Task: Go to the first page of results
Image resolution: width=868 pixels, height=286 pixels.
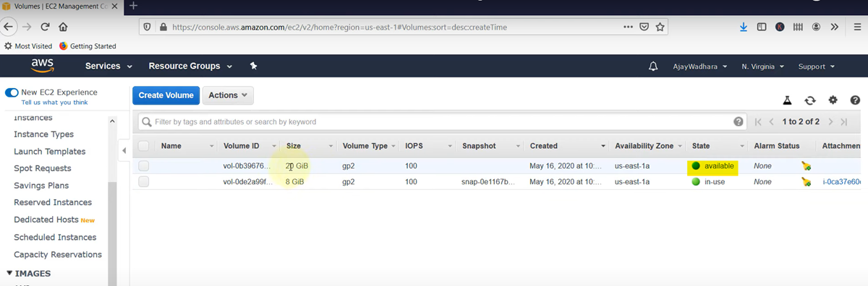Action: [x=757, y=122]
